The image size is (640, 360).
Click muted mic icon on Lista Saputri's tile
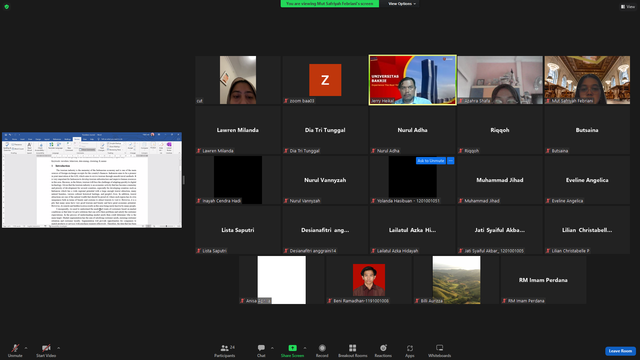199,251
